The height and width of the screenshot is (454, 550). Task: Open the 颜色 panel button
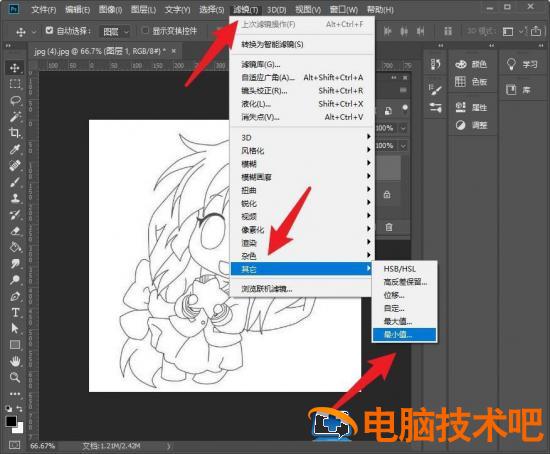tap(471, 64)
